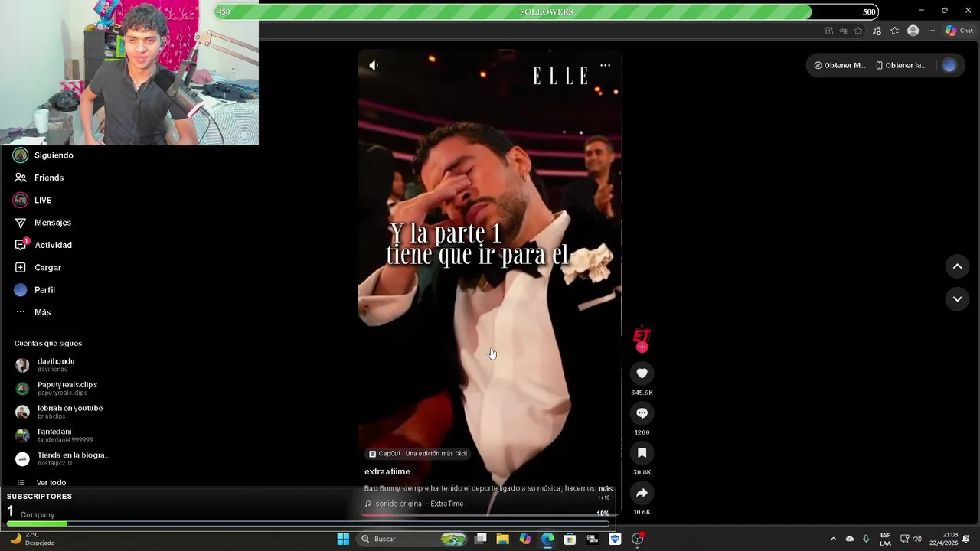The image size is (980, 551).
Task: Click the Obtener M... button
Action: [x=839, y=65]
